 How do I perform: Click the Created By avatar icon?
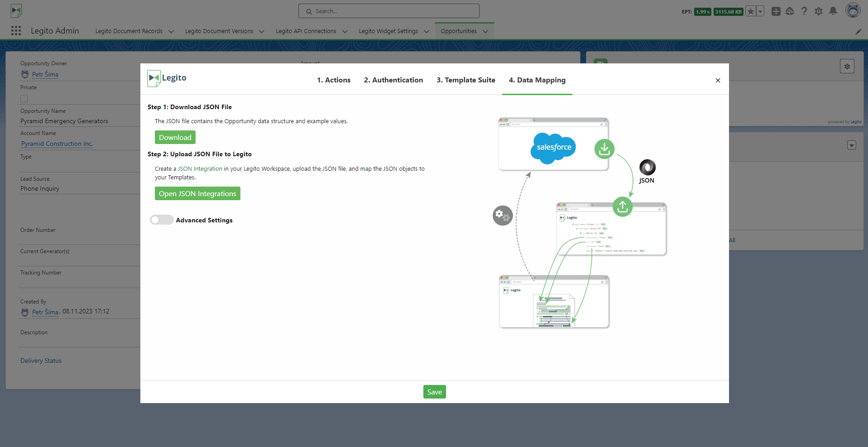click(x=25, y=312)
